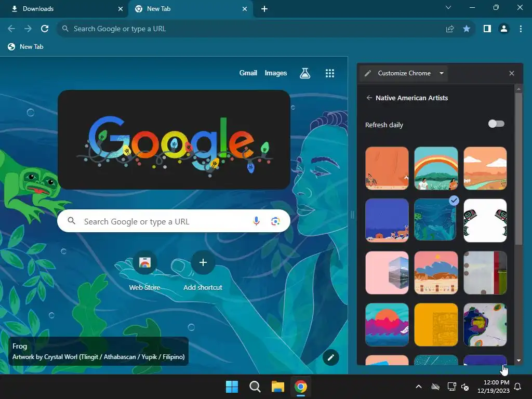Click the Customize Chrome pencil button on page
Image resolution: width=532 pixels, height=399 pixels.
pyautogui.click(x=331, y=357)
